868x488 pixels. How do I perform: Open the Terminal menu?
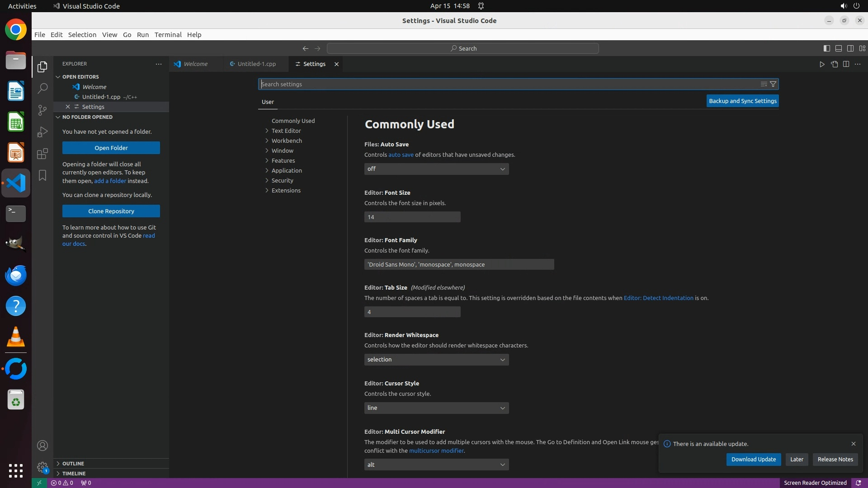[168, 35]
